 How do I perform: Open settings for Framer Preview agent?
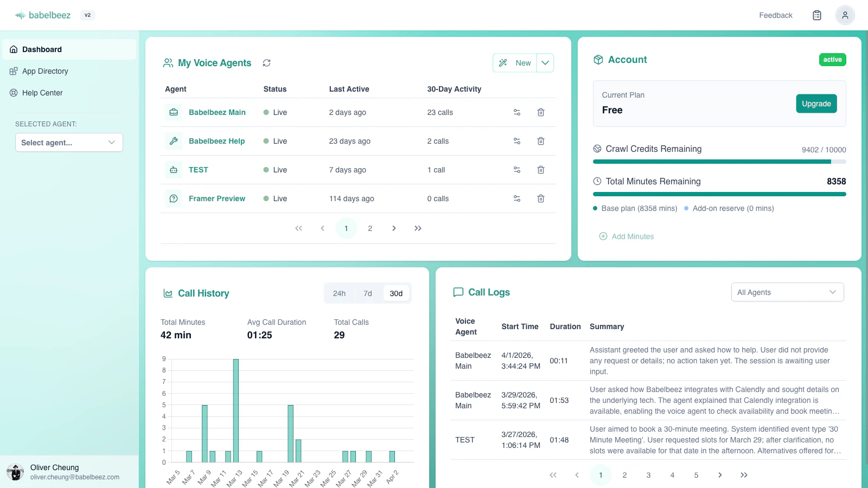[x=517, y=198]
